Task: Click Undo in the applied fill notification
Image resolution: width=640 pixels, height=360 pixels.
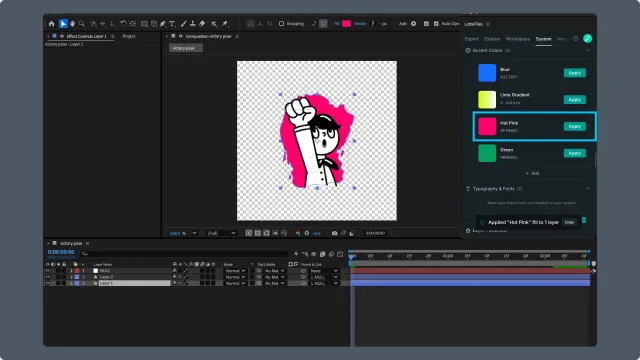Action: click(569, 222)
